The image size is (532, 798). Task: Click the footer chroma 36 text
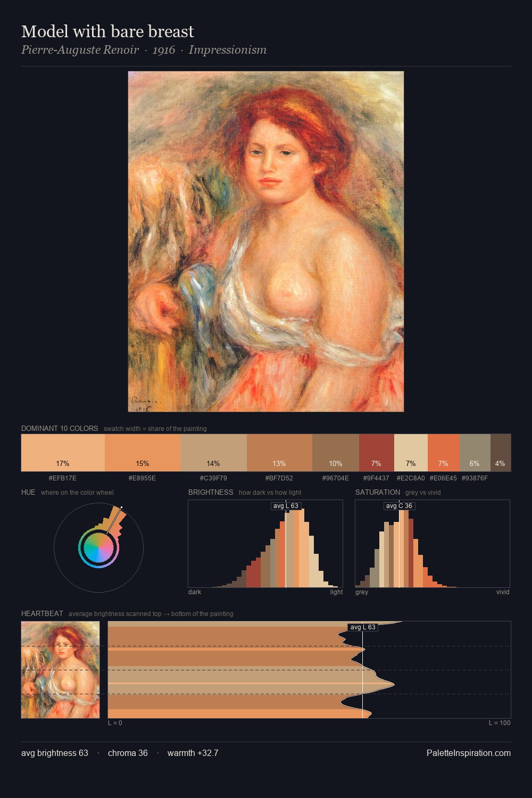(128, 753)
